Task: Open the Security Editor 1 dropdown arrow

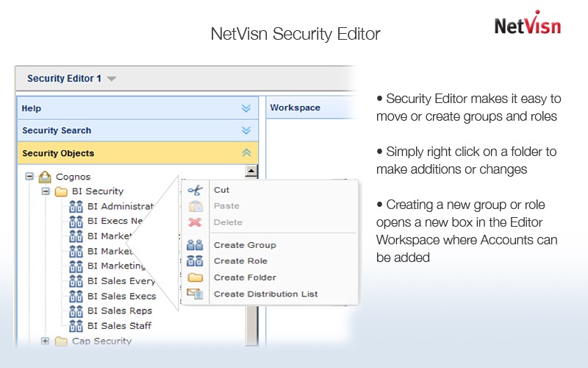Action: [x=112, y=79]
